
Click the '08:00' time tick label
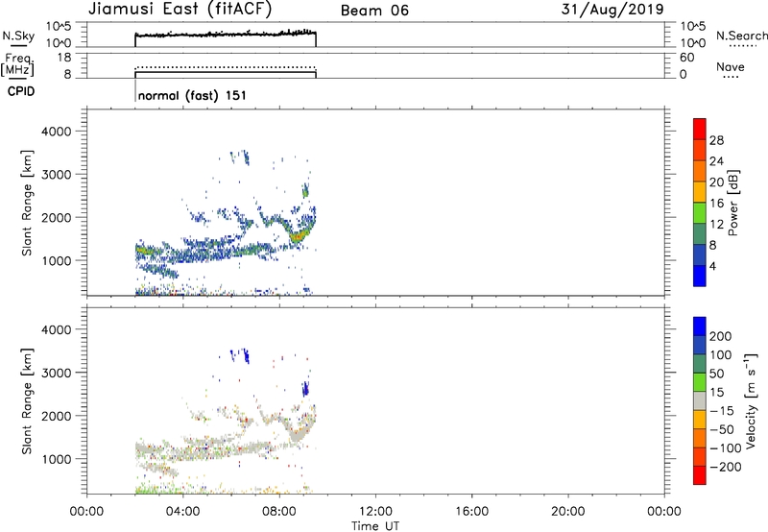[x=279, y=512]
